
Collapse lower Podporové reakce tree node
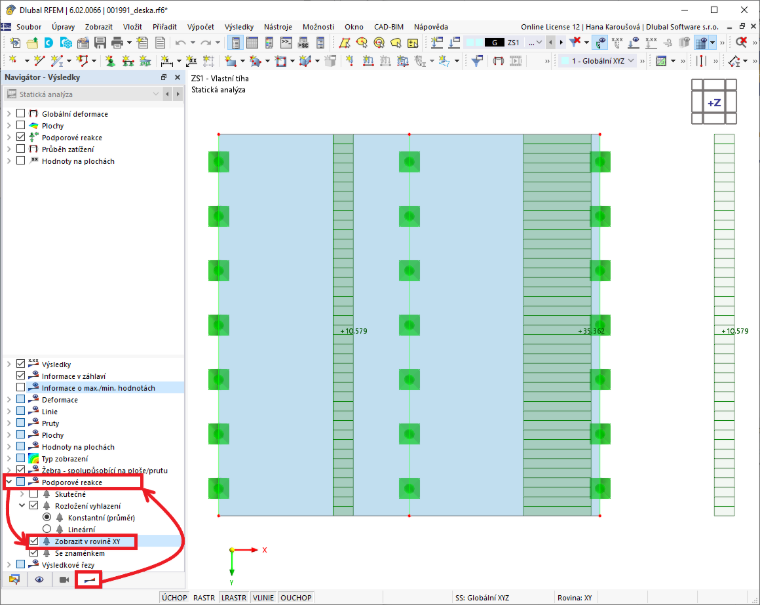(x=9, y=482)
